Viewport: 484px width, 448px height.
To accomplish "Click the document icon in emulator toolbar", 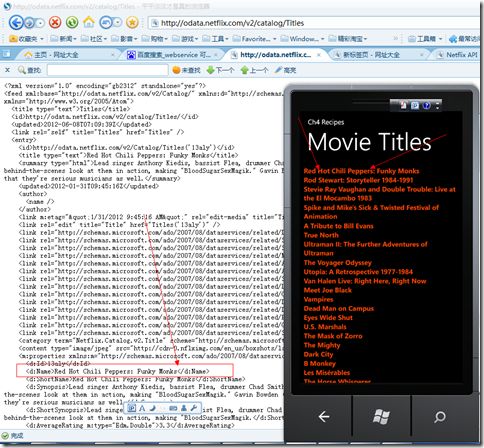I will coord(403,105).
